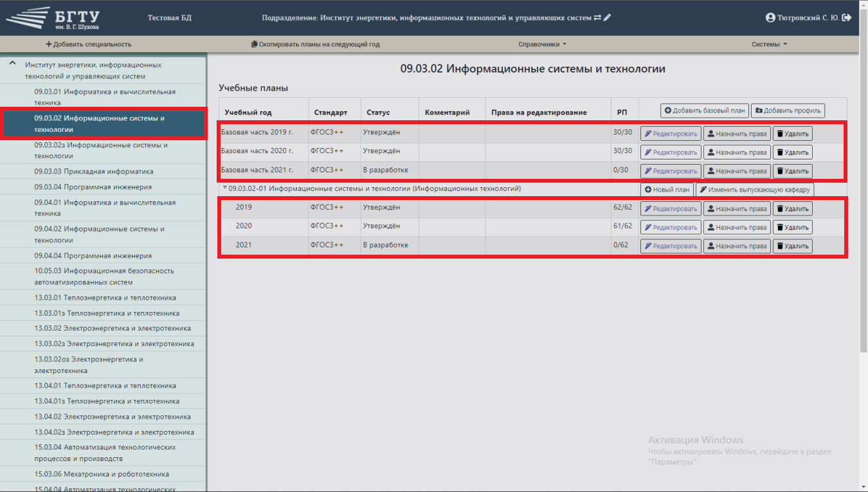Click Скопировать планы на следующий год
Image resolution: width=868 pixels, height=492 pixels.
pos(315,44)
